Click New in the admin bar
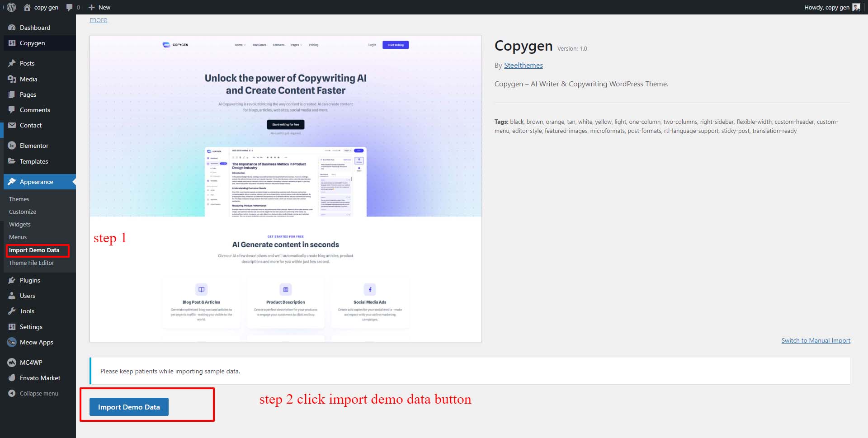Screen dimensions: 868x438 click(x=104, y=7)
